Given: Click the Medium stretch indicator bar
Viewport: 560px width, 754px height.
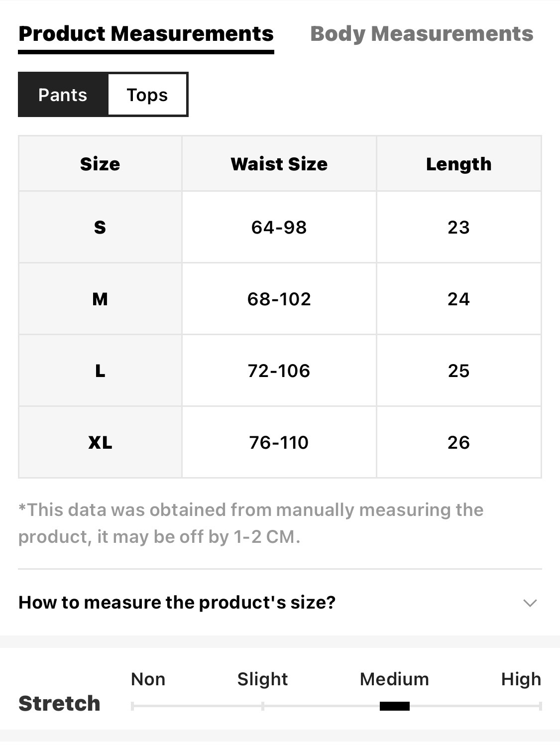Looking at the screenshot, I should [394, 706].
